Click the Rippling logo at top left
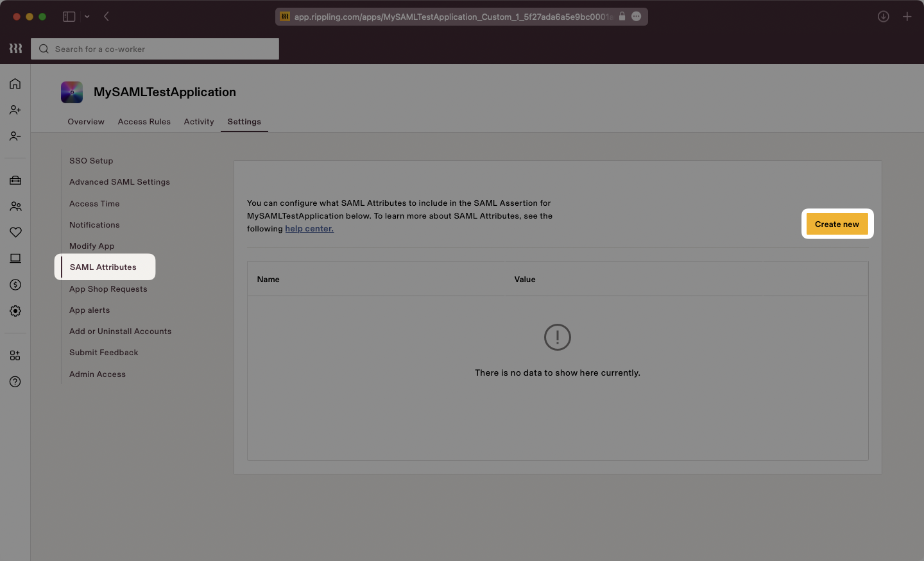Viewport: 924px width, 561px height. tap(15, 48)
